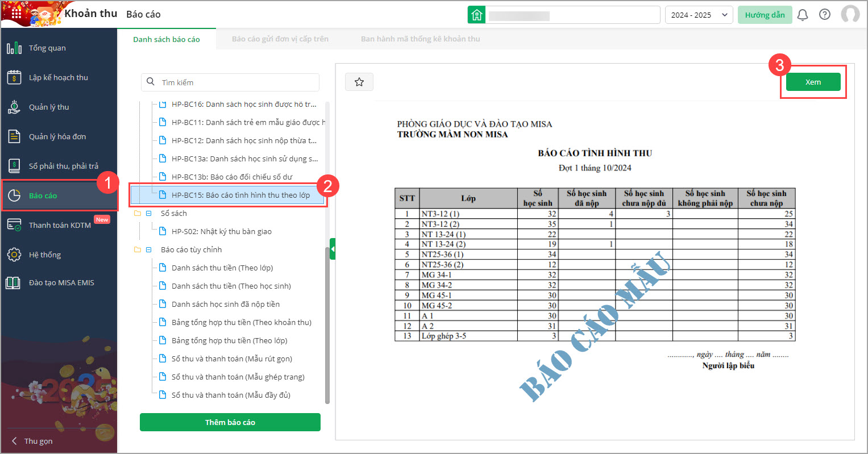
Task: Click the Quản lý hóa đơn invoice icon
Action: [x=14, y=136]
